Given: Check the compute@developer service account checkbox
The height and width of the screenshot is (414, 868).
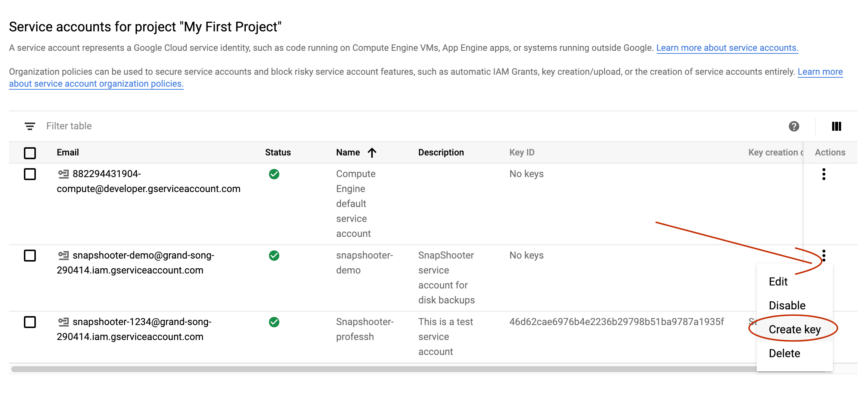Looking at the screenshot, I should pyautogui.click(x=30, y=174).
